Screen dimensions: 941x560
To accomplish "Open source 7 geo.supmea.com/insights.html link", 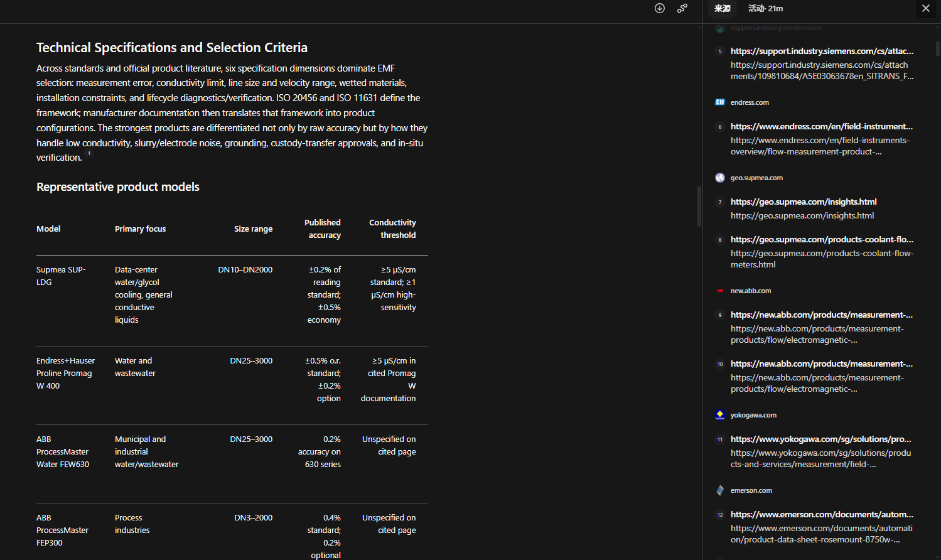I will 804,202.
